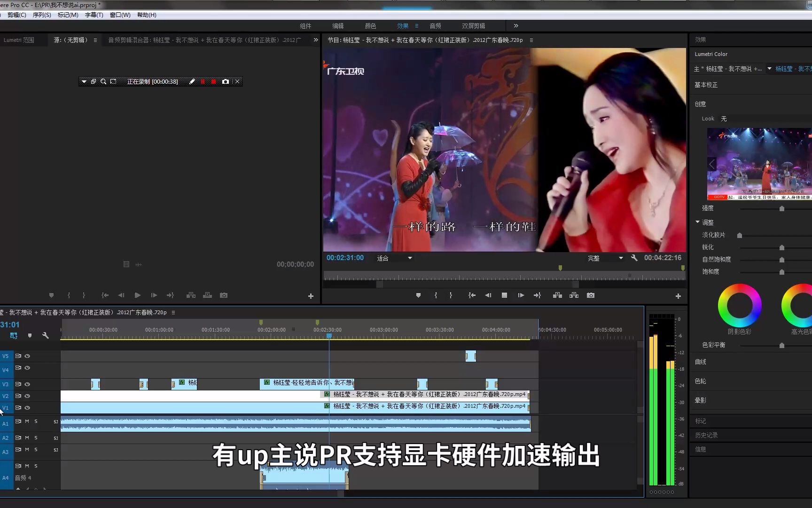This screenshot has height=508, width=812.
Task: Show more Source panel tabs chevron
Action: pos(316,40)
